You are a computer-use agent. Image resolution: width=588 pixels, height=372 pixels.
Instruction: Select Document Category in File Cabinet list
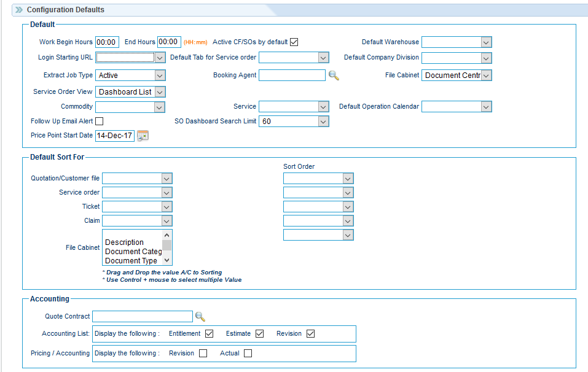point(133,251)
